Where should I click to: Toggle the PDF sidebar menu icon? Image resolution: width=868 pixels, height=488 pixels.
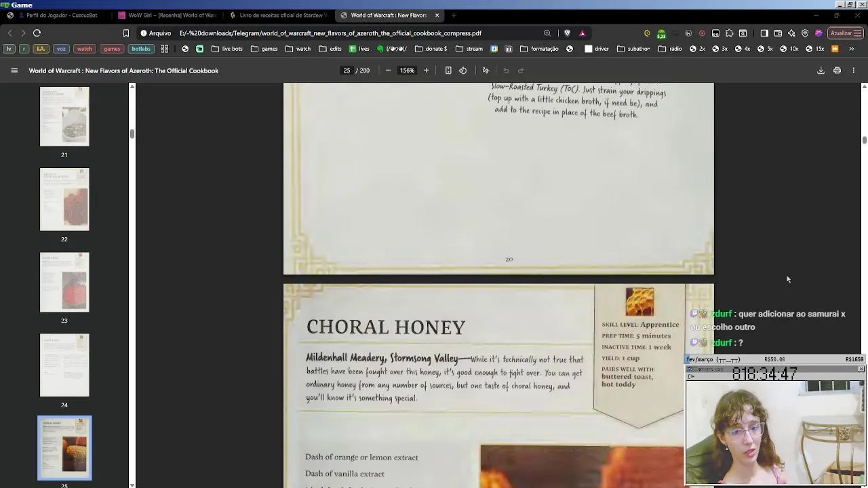tap(14, 70)
